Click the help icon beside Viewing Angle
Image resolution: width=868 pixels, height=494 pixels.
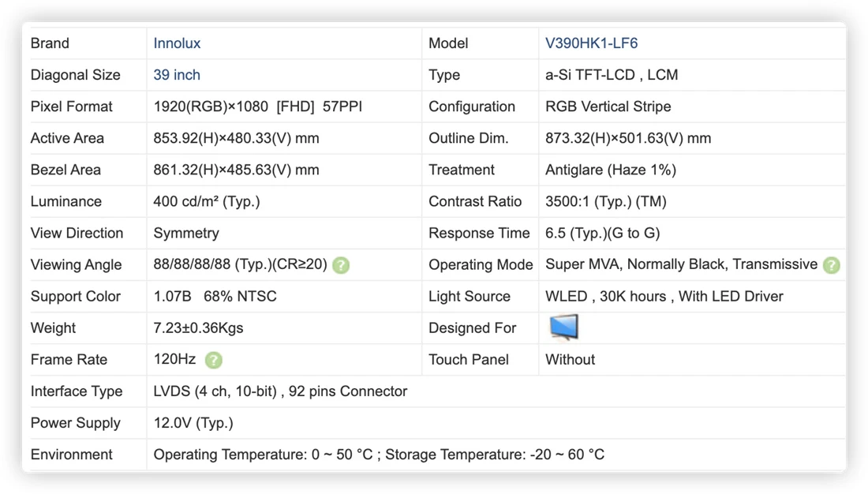[341, 265]
